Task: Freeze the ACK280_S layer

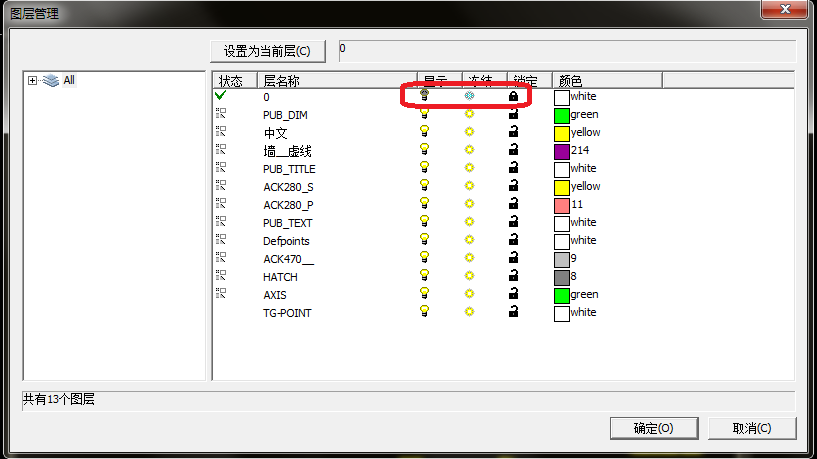Action: click(x=469, y=185)
